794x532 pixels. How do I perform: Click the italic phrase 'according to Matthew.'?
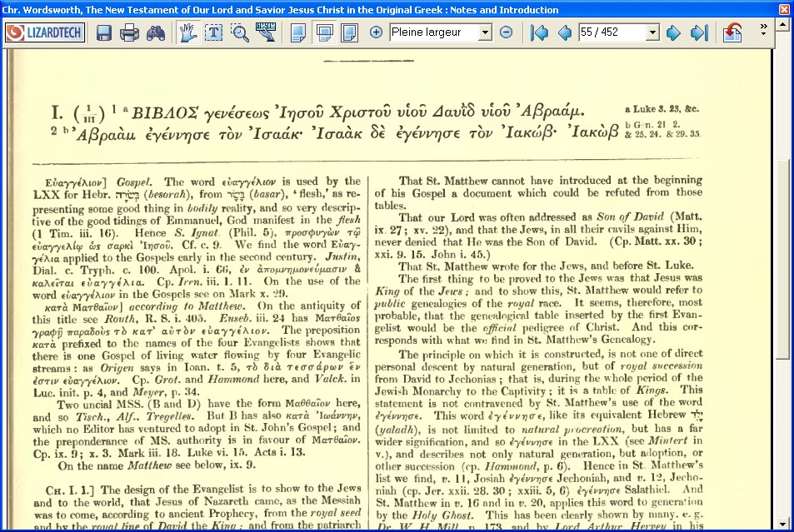(187, 306)
